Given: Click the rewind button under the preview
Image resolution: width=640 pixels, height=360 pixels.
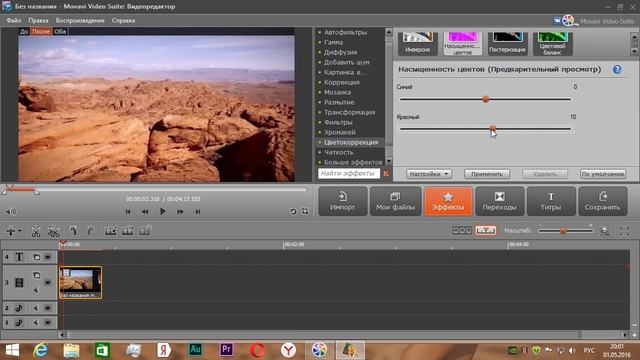Looking at the screenshot, I should coord(145,211).
